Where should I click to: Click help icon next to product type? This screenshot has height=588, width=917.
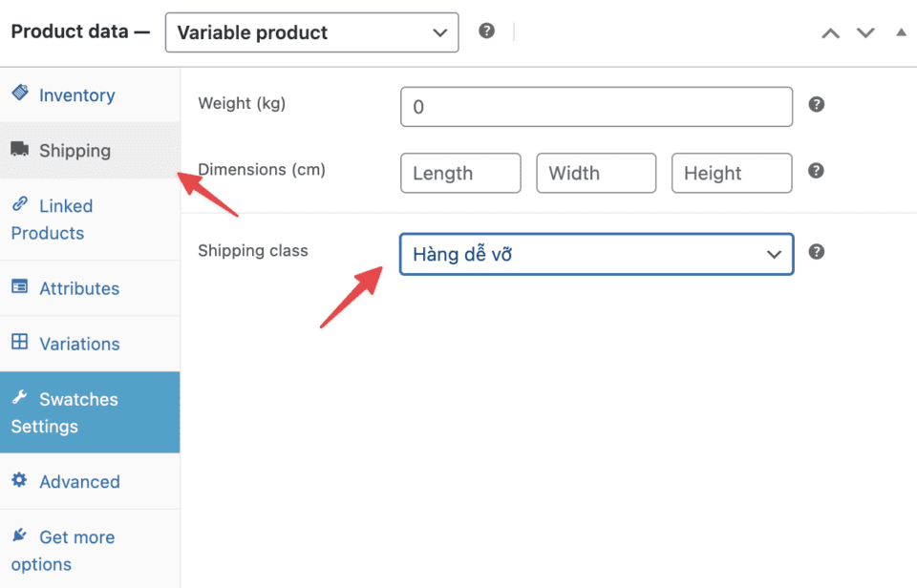pyautogui.click(x=487, y=31)
